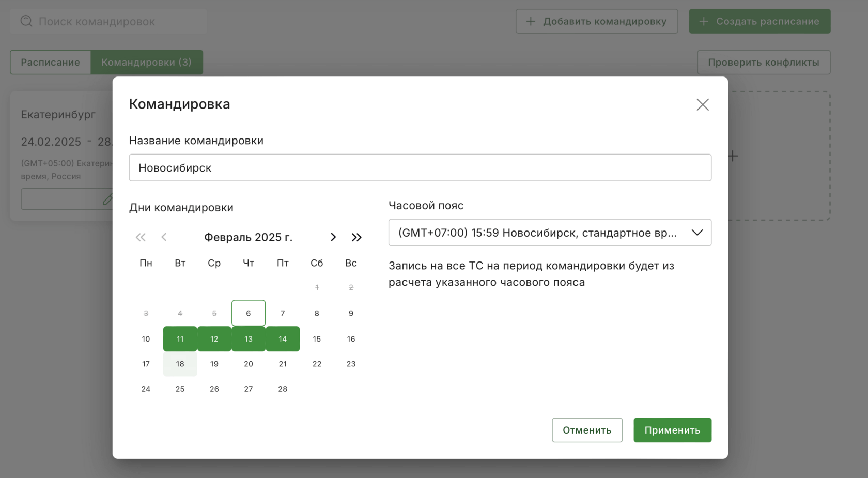Toggle day 14 selection in calendar
The width and height of the screenshot is (868, 478).
pyautogui.click(x=283, y=339)
